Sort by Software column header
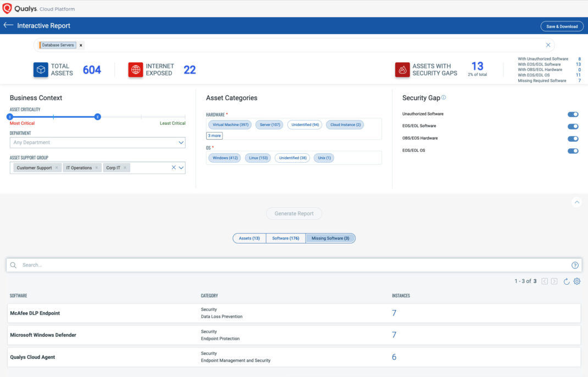The height and width of the screenshot is (377, 588). (18, 296)
